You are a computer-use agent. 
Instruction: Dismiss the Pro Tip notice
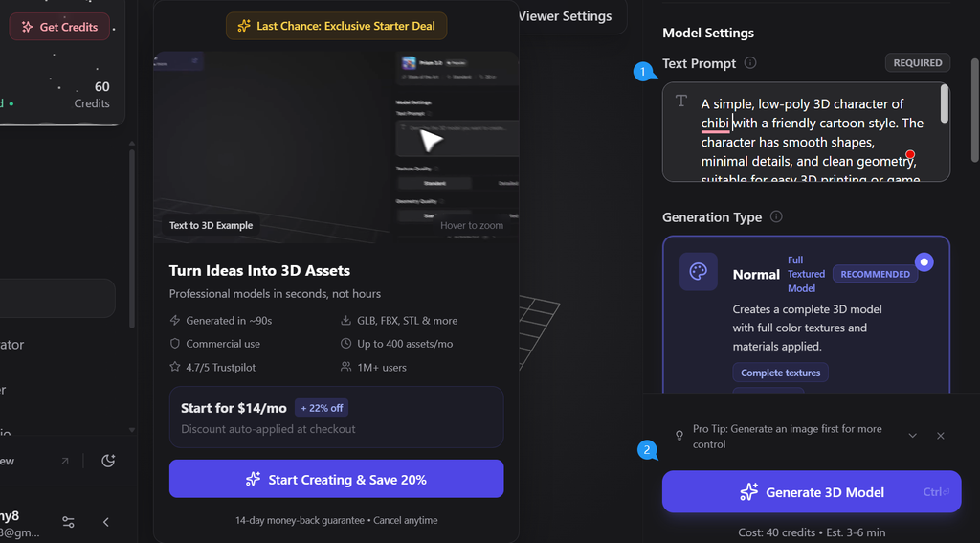pos(941,436)
